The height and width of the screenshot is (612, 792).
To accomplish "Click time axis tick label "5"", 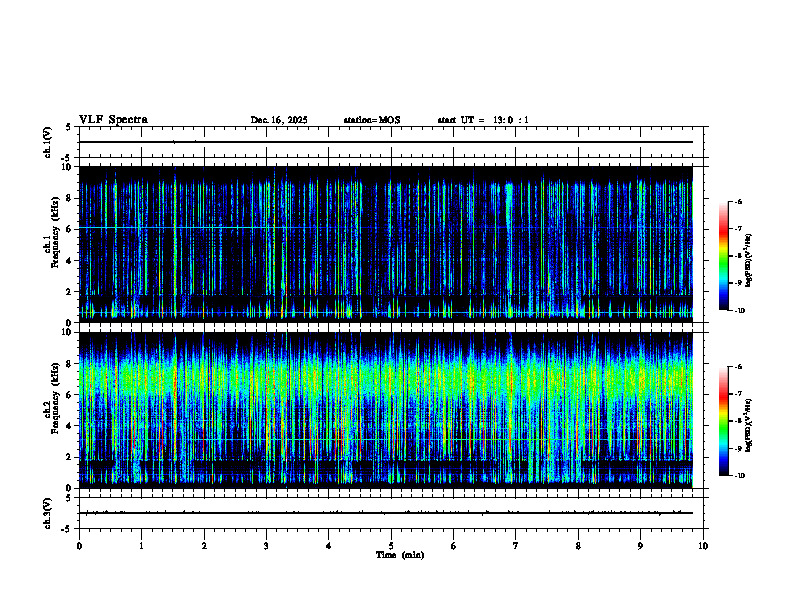I will 391,546.
